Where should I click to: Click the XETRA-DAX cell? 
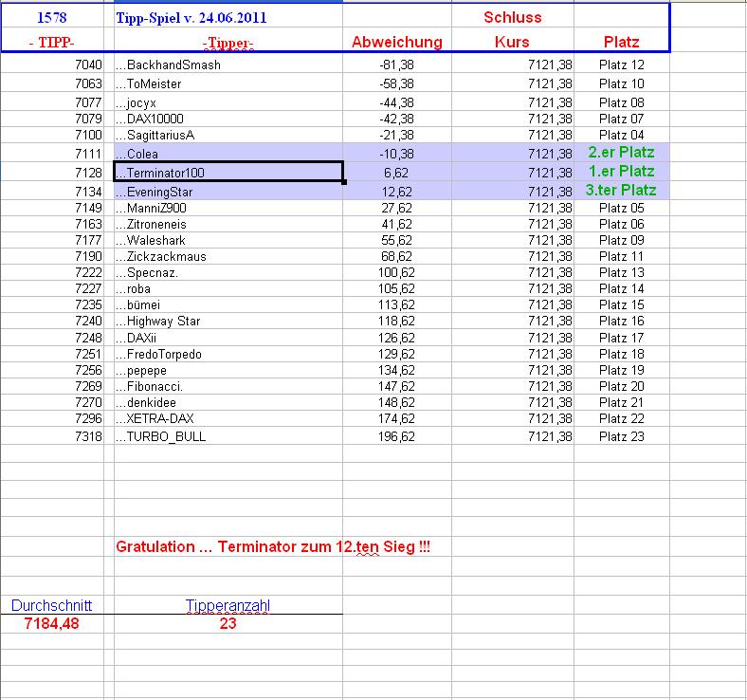tap(228, 419)
